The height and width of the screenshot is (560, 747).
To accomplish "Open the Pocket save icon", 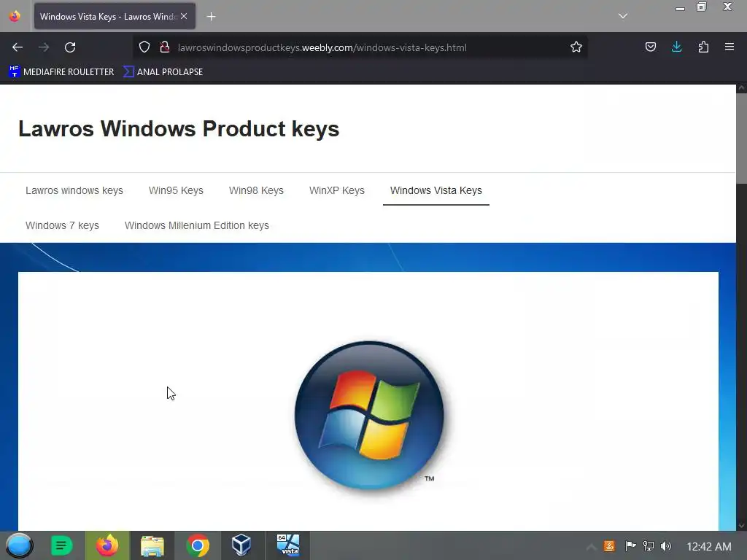I will click(x=650, y=47).
